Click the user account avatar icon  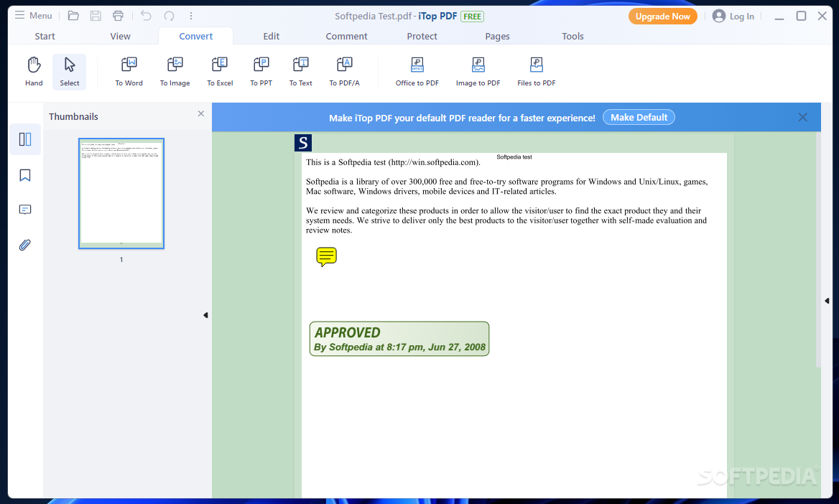718,16
